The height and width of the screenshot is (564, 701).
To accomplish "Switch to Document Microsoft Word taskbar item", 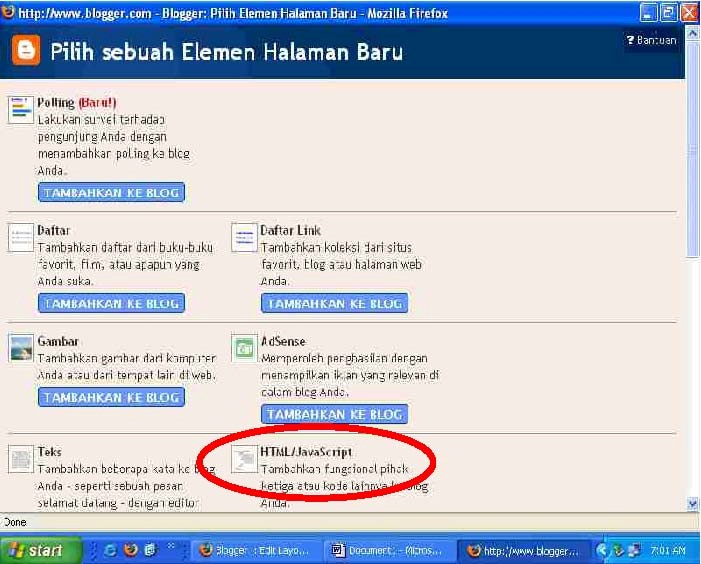I will point(389,551).
